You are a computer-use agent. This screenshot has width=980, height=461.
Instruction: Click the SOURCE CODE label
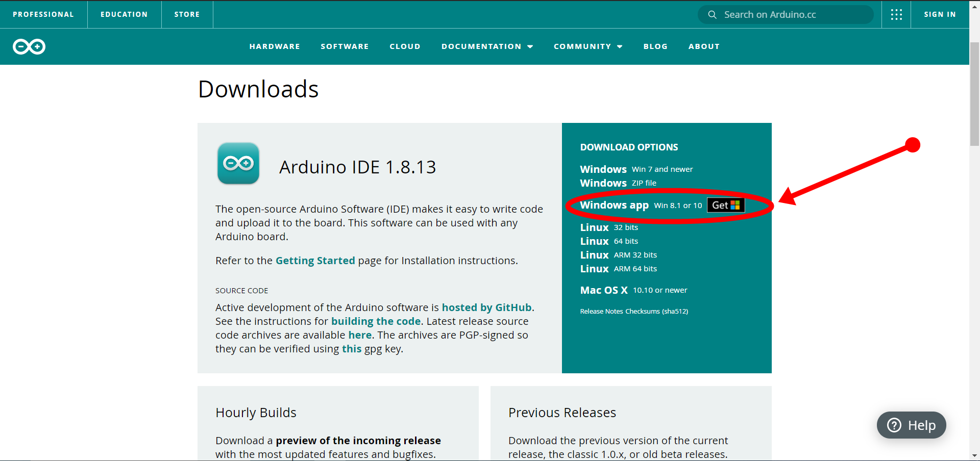[241, 291]
